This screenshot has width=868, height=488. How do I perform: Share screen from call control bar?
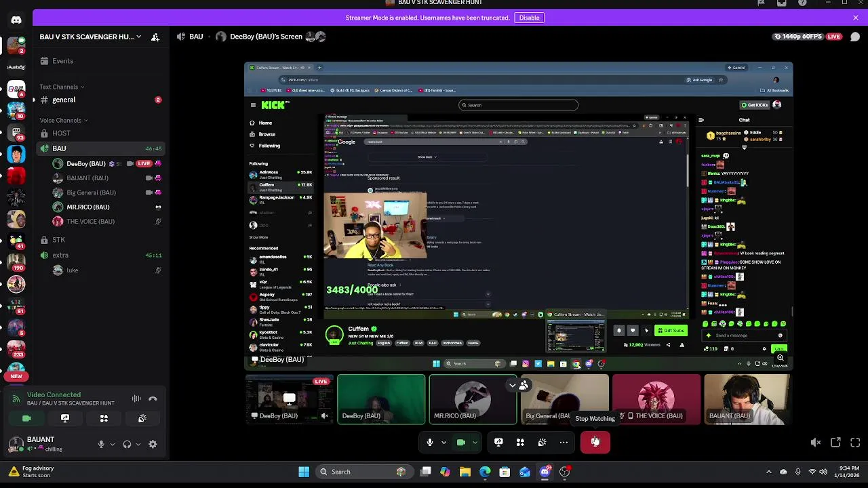pos(498,443)
